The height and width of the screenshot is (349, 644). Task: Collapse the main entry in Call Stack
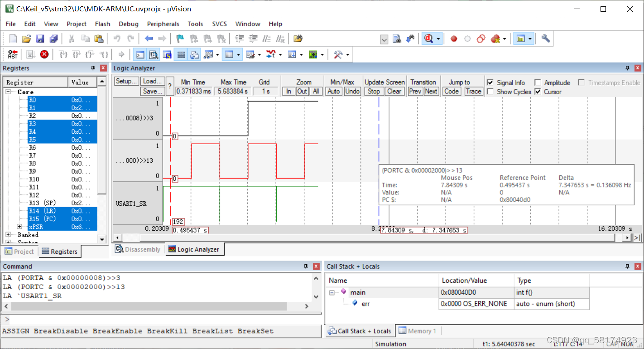[332, 293]
